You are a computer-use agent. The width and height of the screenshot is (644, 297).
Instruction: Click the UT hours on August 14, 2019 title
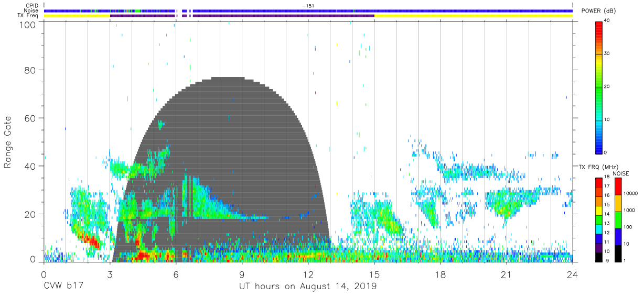[x=308, y=287]
